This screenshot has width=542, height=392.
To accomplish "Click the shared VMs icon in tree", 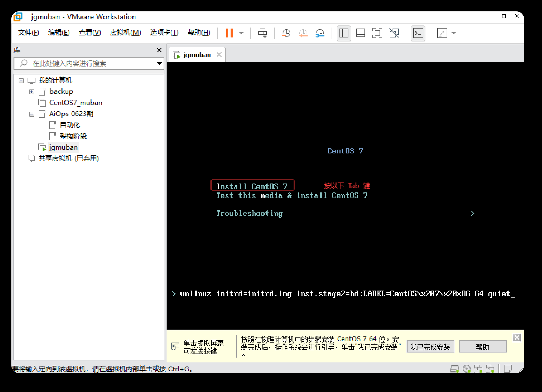I will (x=32, y=159).
